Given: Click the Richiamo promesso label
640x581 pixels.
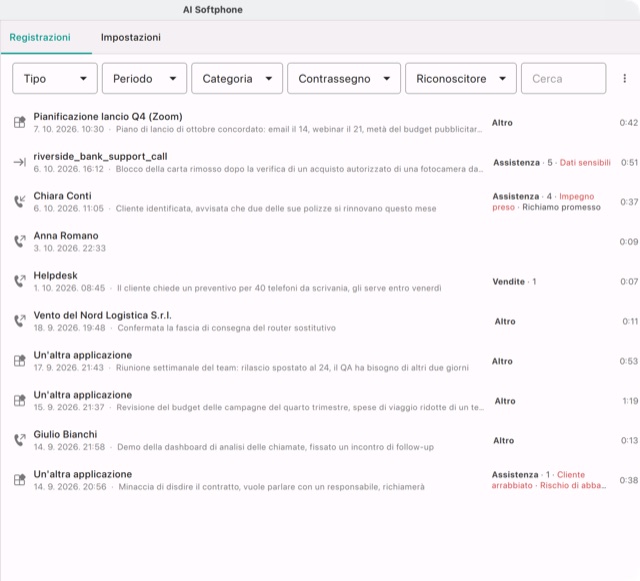Looking at the screenshot, I should click(561, 207).
